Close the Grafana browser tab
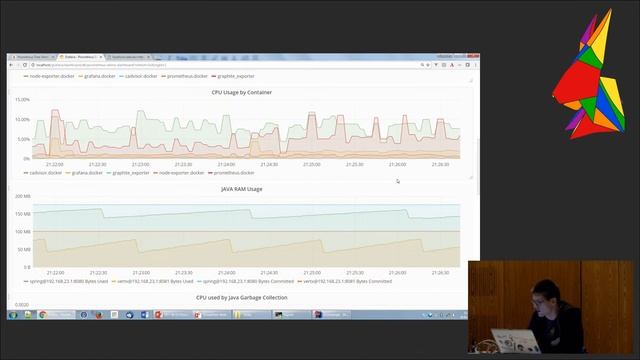640x360 pixels. click(x=101, y=57)
